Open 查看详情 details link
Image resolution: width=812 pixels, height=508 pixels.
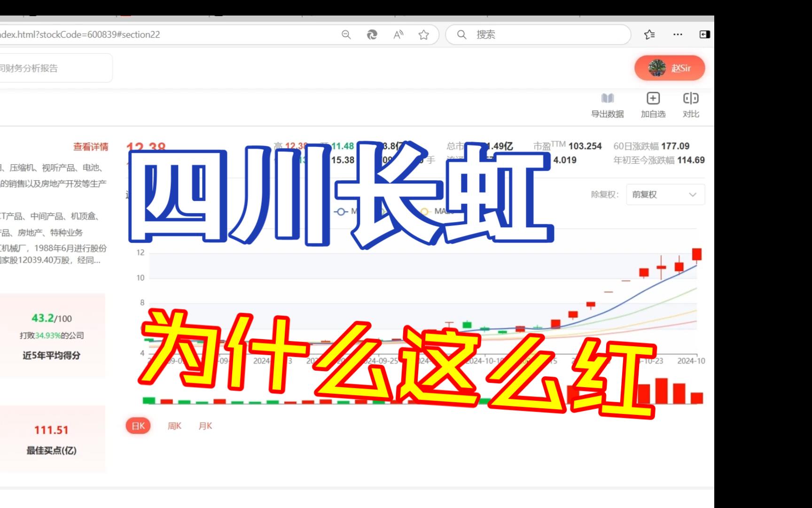pyautogui.click(x=91, y=147)
